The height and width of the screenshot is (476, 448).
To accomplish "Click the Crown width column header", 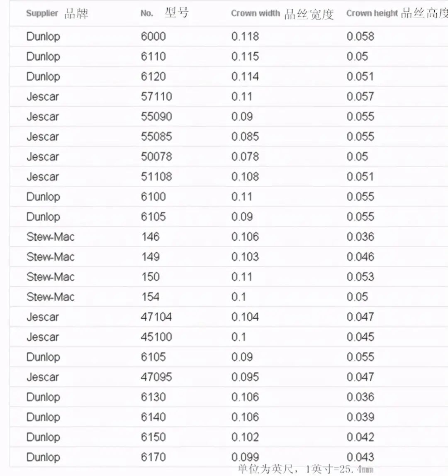I will [282, 14].
